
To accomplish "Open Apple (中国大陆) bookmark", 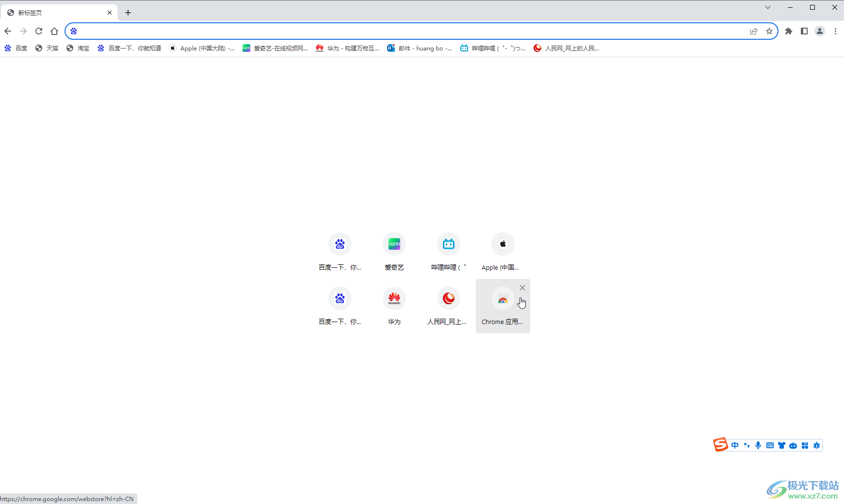I will click(202, 48).
